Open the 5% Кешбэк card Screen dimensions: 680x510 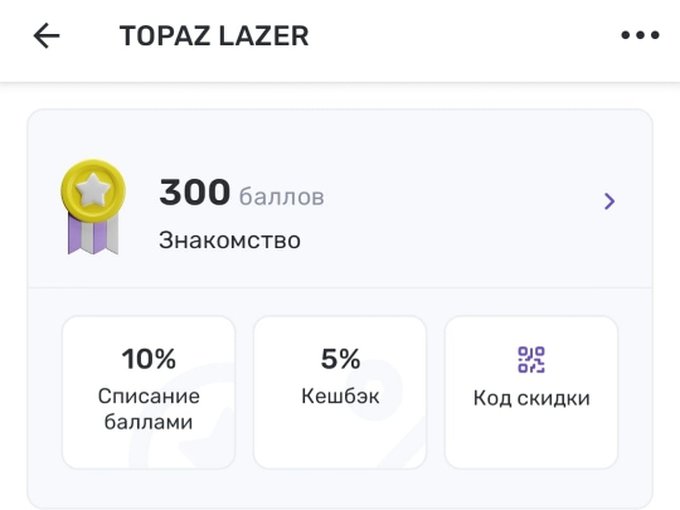pyautogui.click(x=340, y=392)
